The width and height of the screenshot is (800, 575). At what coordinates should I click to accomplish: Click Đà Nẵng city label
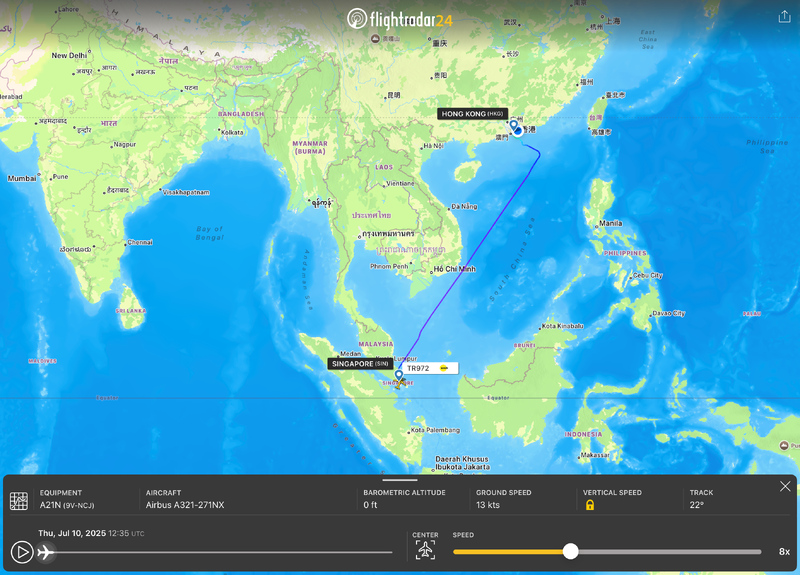pos(464,207)
